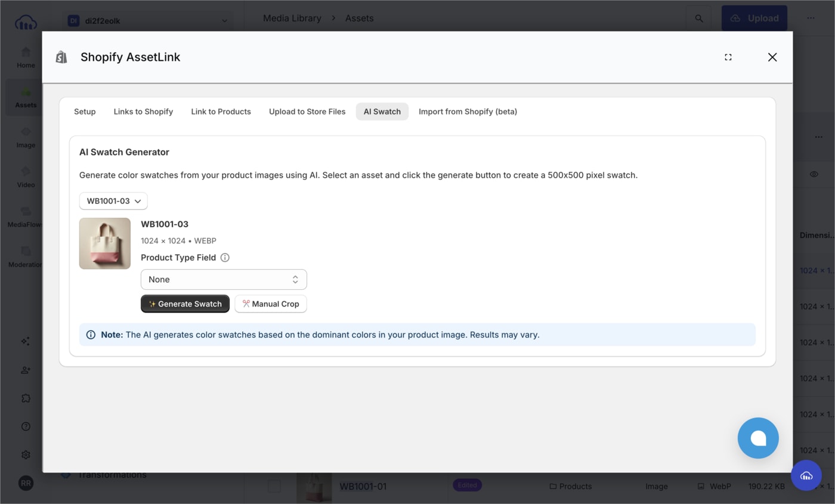Open Import from Shopify (beta) tab
Viewport: 835px width, 504px height.
click(468, 112)
